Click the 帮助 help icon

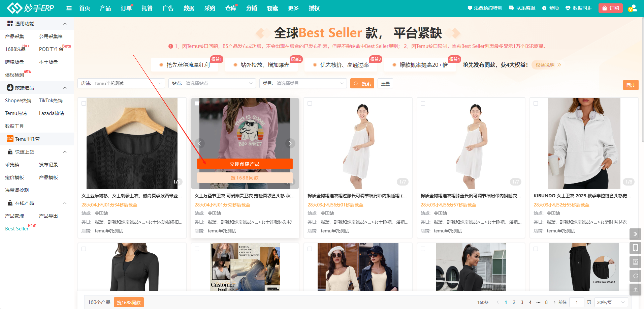pos(544,8)
